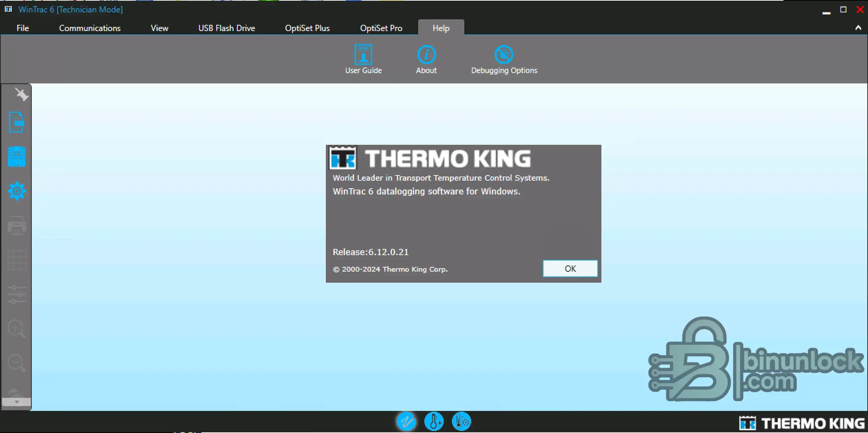Unpin the sidebar with the pushpin icon
The height and width of the screenshot is (433, 868).
point(22,94)
